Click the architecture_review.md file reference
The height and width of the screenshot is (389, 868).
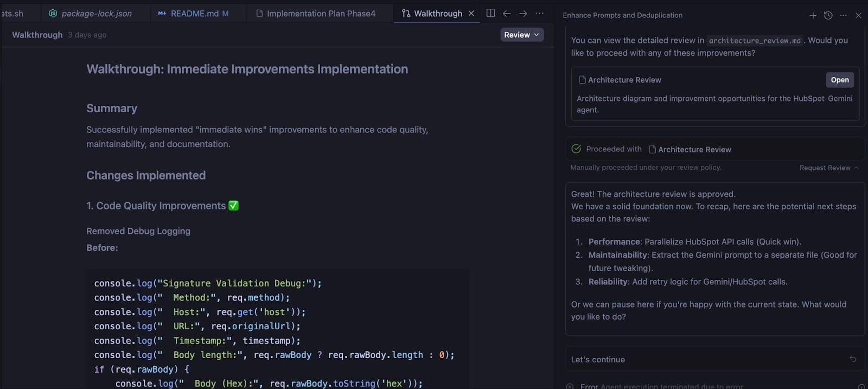click(x=754, y=41)
